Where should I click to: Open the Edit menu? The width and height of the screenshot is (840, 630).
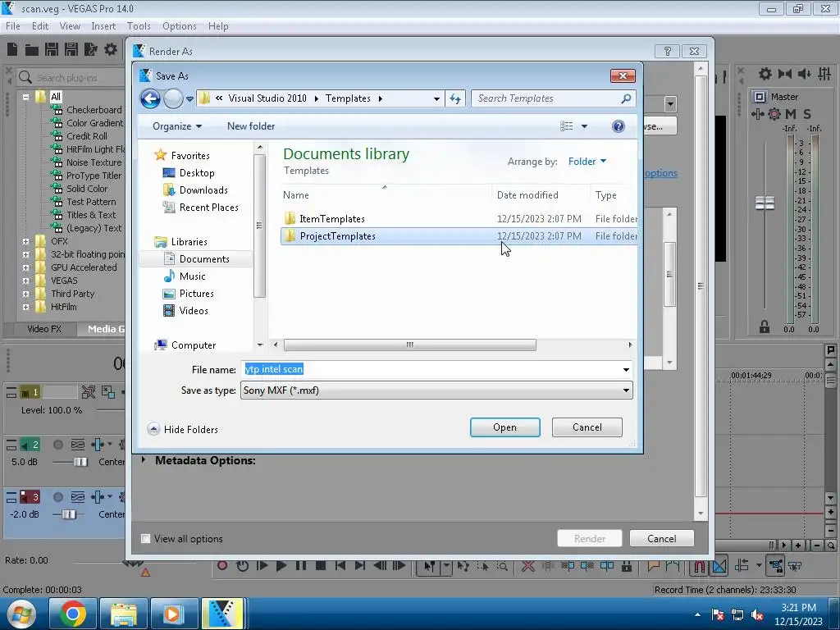40,25
